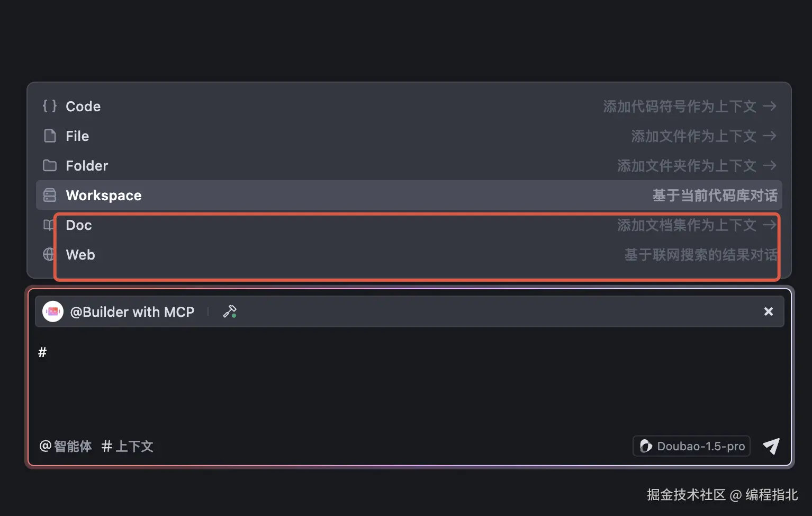Click the Builder with MCP avatar
This screenshot has height=516, width=812.
53,312
